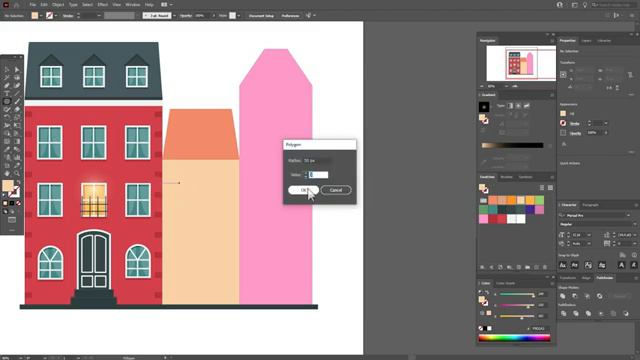640x360 pixels.
Task: Open the fill color dropdown in control bar
Action: click(x=41, y=16)
